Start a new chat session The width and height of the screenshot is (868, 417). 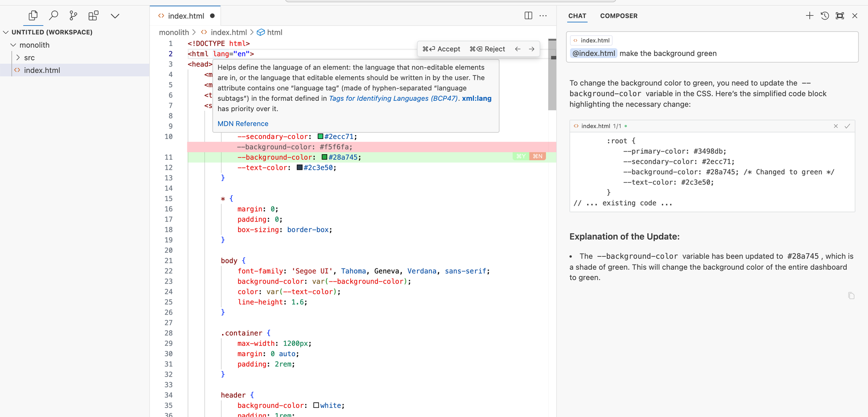point(809,15)
